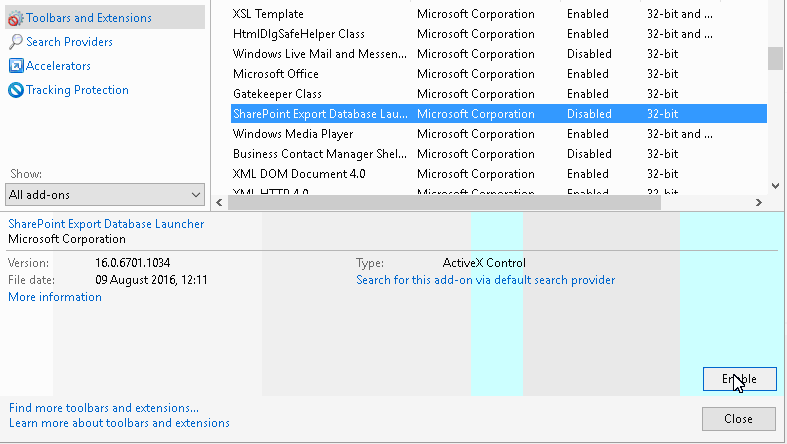Viewport: 787px width, 444px height.
Task: Select the HtmlDlgSafeHelper Class row
Action: tap(498, 34)
